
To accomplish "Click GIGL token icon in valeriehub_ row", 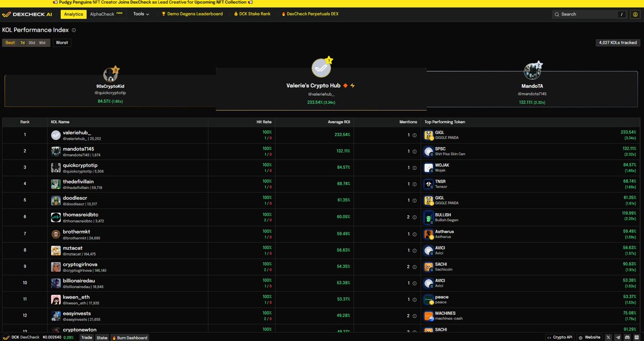I will 429,135.
